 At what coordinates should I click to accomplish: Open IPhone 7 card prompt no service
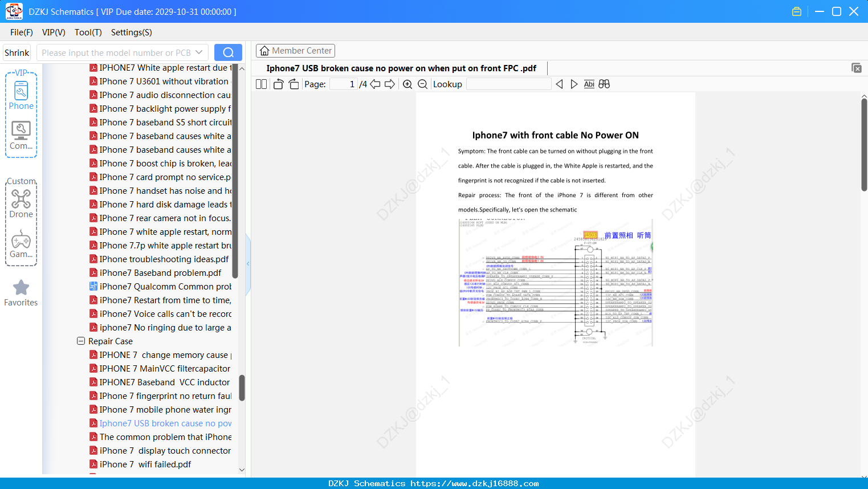click(165, 177)
